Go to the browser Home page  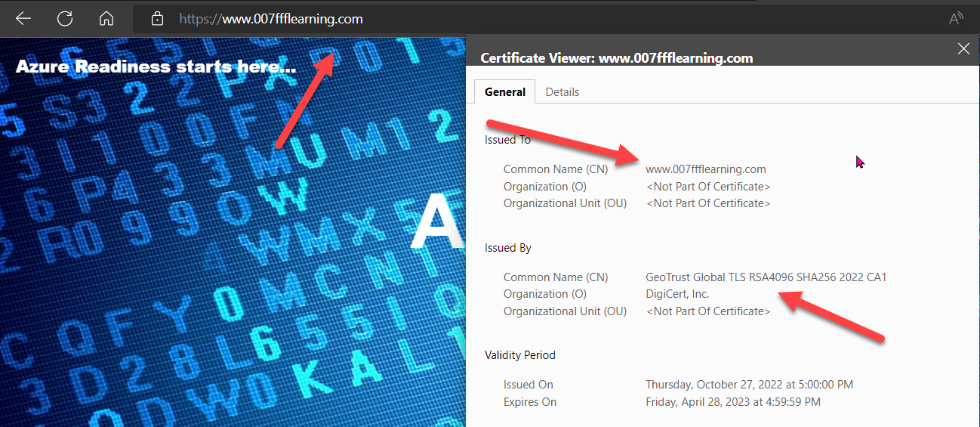[106, 19]
